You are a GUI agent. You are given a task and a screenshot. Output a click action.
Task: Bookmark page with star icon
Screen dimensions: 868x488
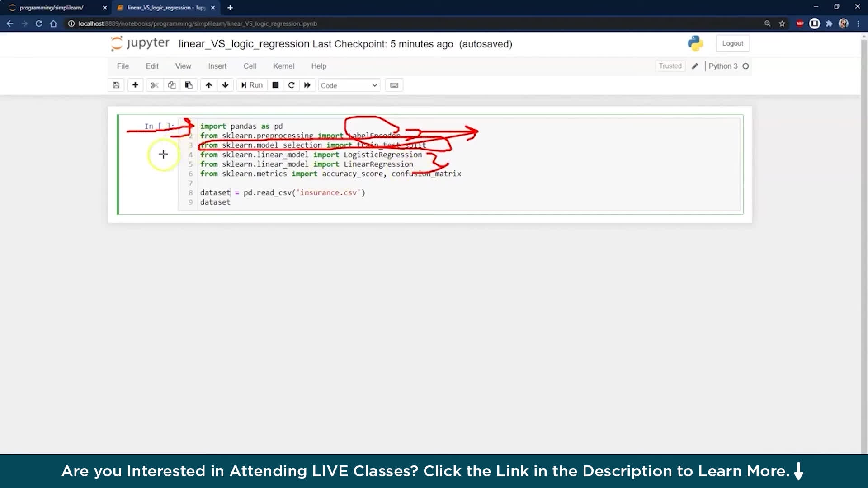pyautogui.click(x=782, y=23)
